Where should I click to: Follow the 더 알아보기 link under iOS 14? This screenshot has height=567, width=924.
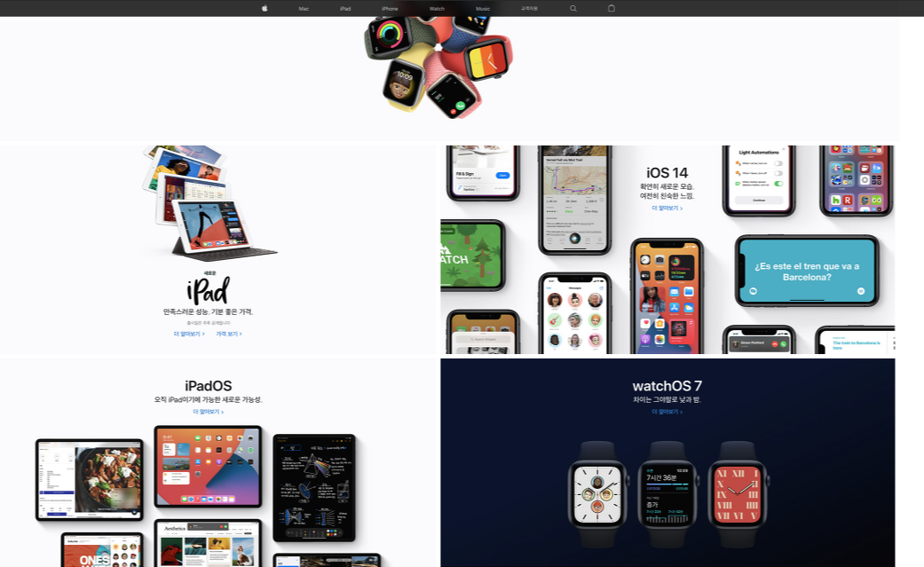coord(667,209)
